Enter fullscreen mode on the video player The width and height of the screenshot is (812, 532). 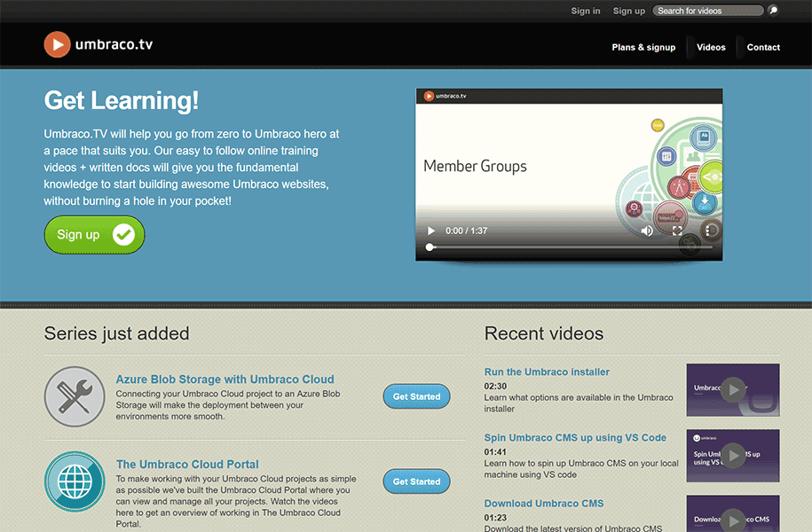pyautogui.click(x=677, y=231)
